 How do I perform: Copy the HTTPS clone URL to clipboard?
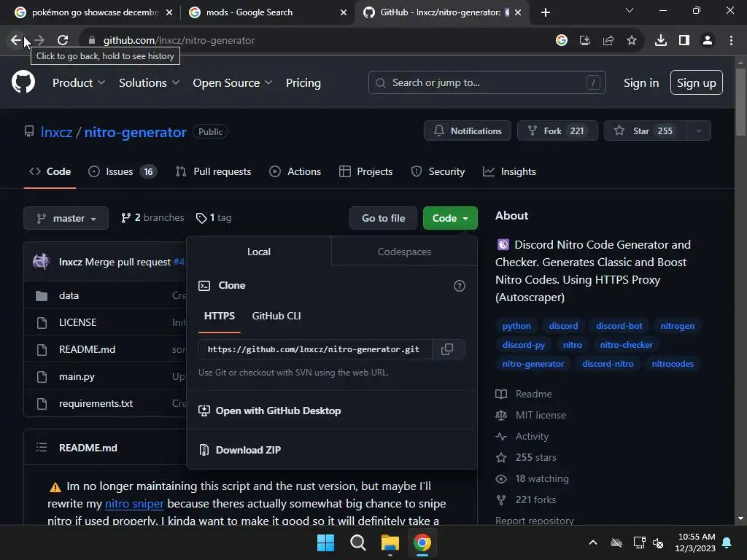click(x=447, y=349)
